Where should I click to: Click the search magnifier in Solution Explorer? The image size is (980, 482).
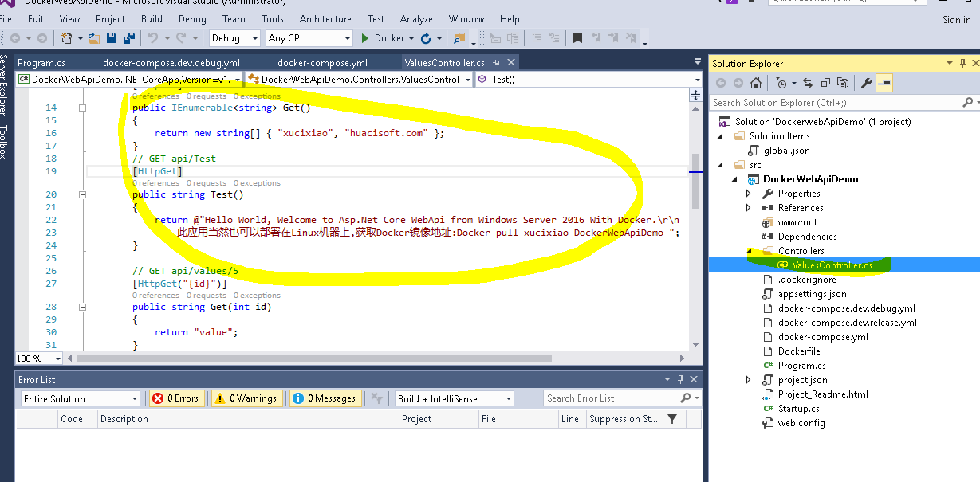[967, 102]
